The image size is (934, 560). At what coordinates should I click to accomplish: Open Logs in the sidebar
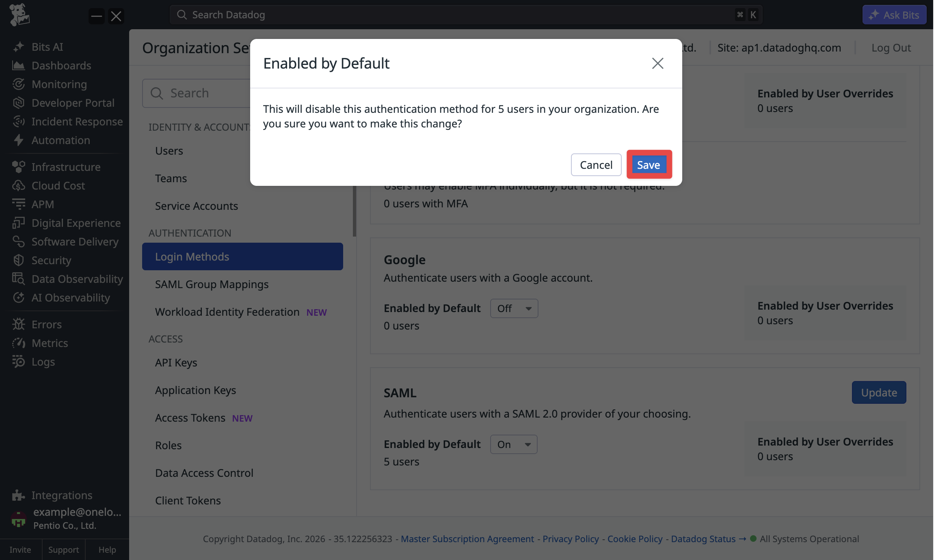43,362
